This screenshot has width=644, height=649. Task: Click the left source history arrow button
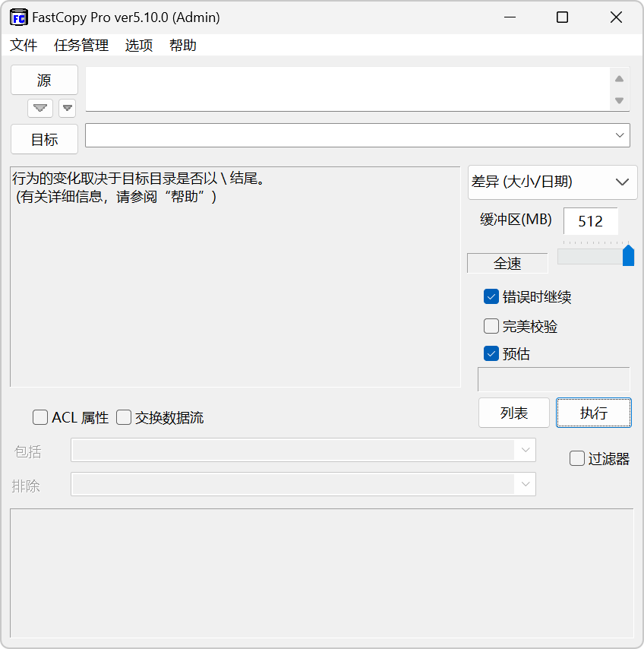coord(39,108)
